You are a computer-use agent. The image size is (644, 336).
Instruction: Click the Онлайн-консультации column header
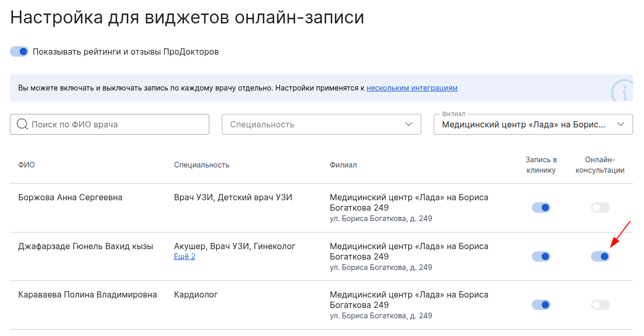(x=600, y=165)
